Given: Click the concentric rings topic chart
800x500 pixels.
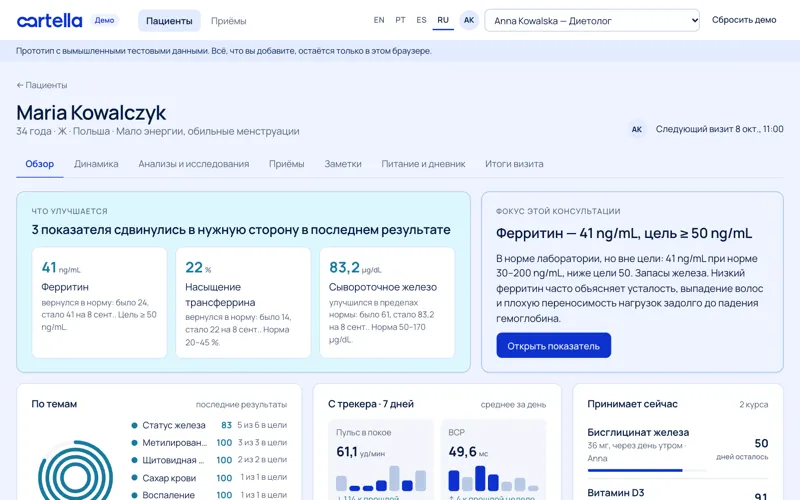Looking at the screenshot, I should [x=76, y=472].
